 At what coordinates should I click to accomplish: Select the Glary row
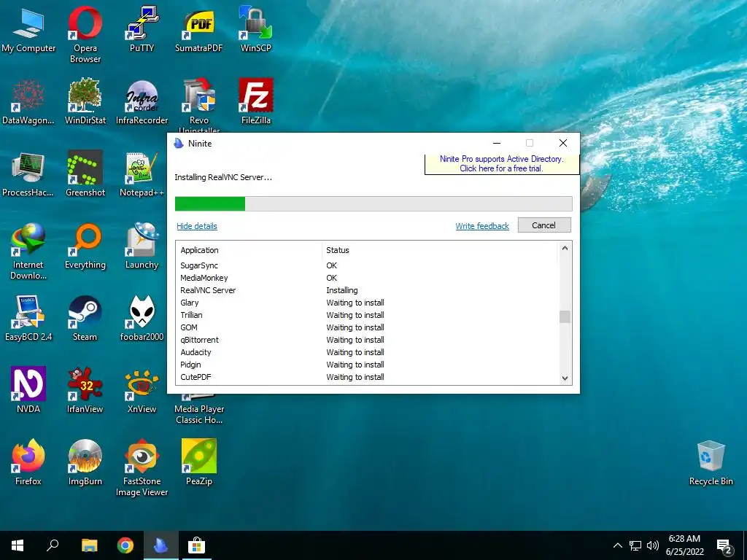point(367,303)
